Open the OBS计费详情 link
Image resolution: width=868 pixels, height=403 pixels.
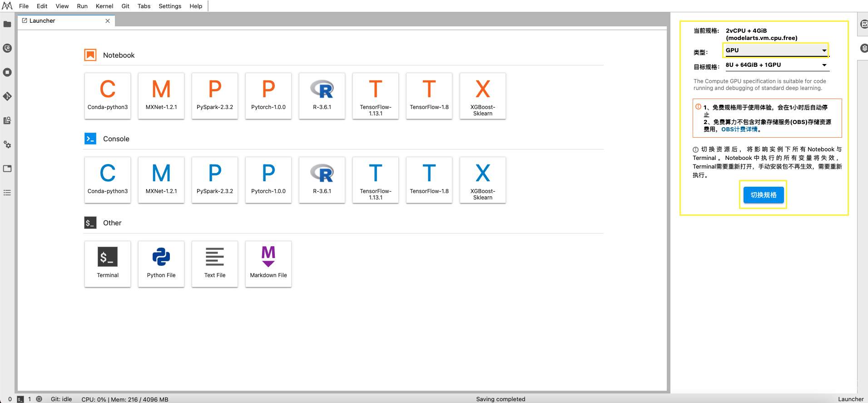point(739,129)
